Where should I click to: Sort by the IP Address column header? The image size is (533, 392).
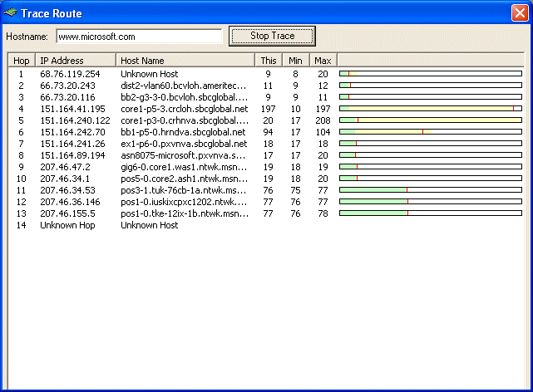pyautogui.click(x=75, y=61)
